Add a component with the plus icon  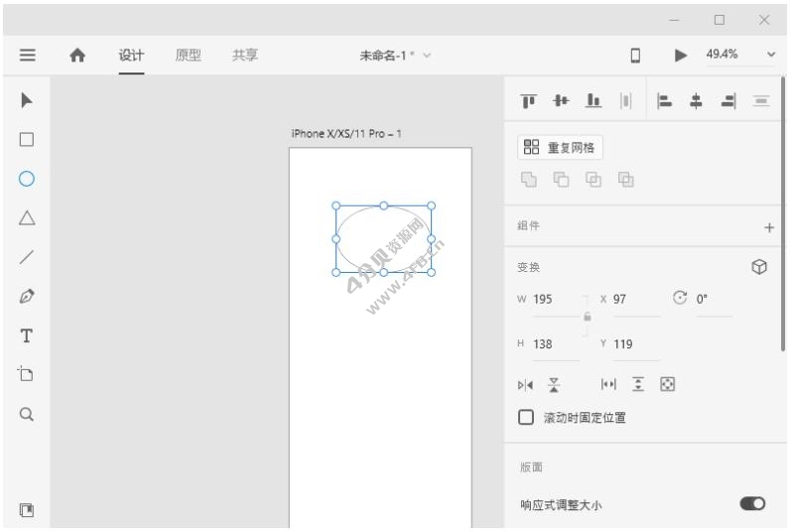coord(769,227)
